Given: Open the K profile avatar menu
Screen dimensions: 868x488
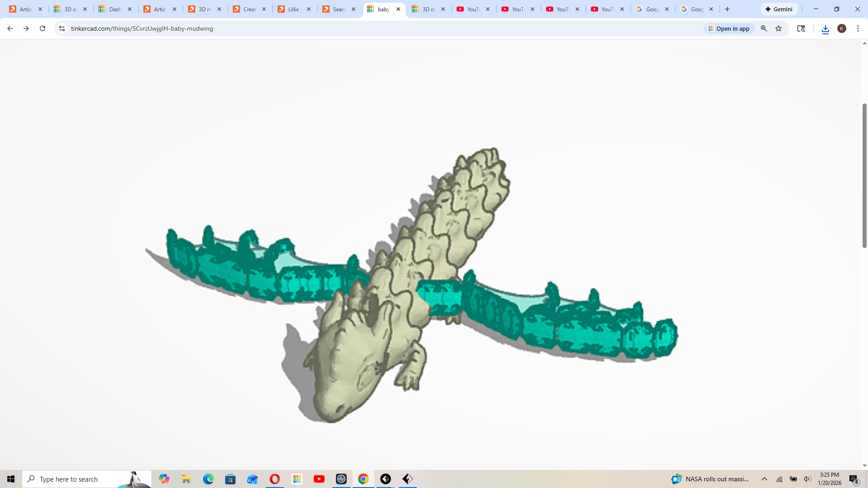Looking at the screenshot, I should pyautogui.click(x=842, y=28).
